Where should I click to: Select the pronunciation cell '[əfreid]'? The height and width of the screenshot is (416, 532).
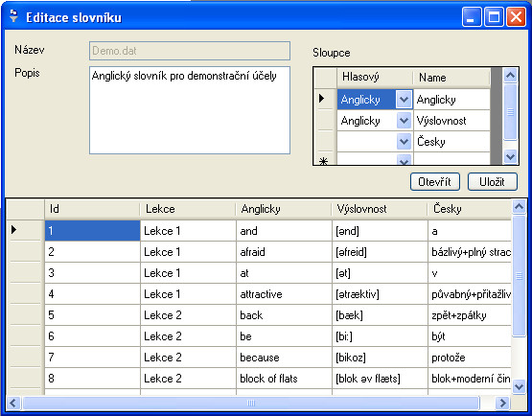click(380, 252)
